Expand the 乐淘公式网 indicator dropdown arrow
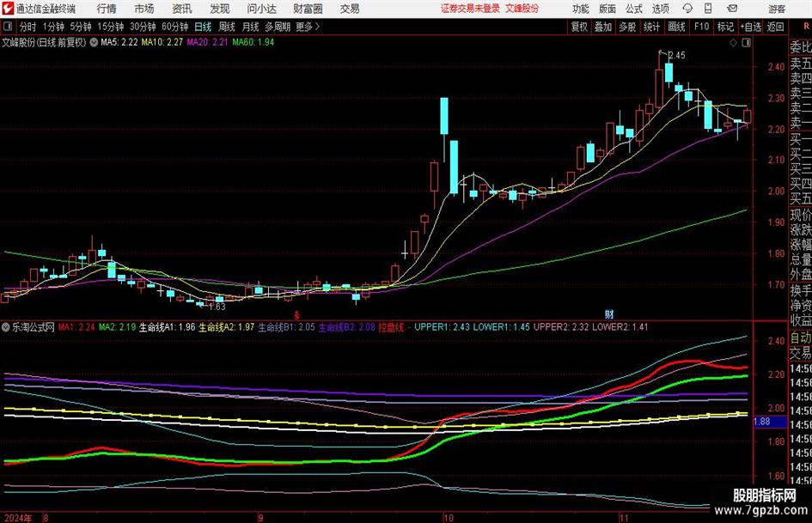 tap(6, 327)
